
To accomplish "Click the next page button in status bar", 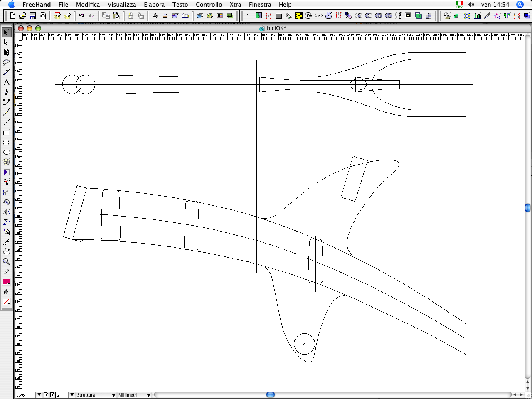I will pos(52,395).
